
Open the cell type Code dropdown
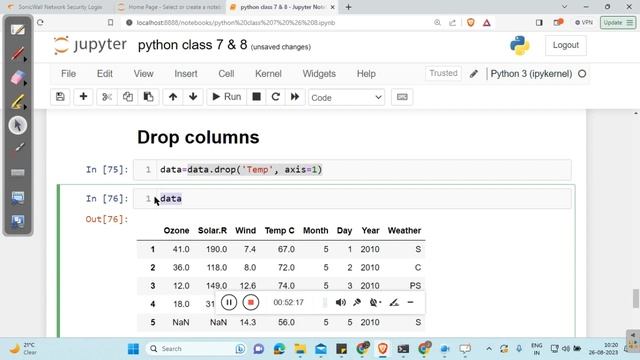click(x=346, y=98)
